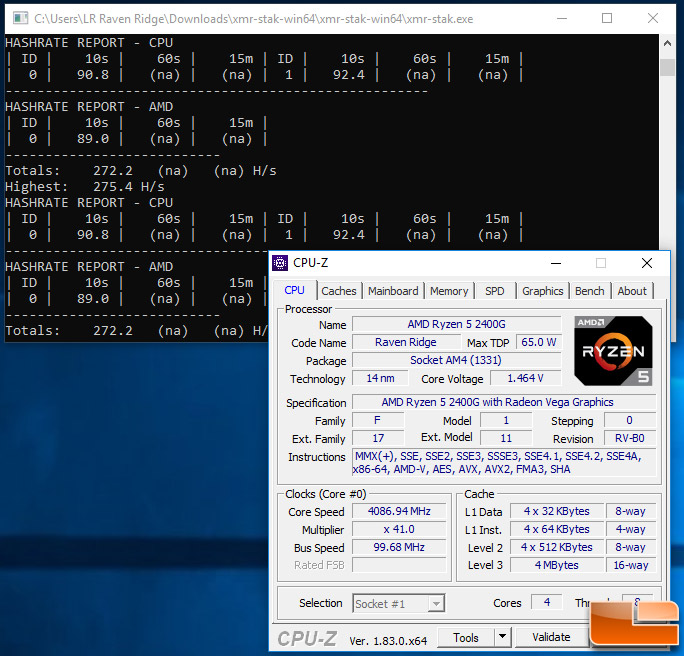Click the Specification field with Radeon Vega Graphics
This screenshot has height=656, width=684.
click(x=504, y=402)
